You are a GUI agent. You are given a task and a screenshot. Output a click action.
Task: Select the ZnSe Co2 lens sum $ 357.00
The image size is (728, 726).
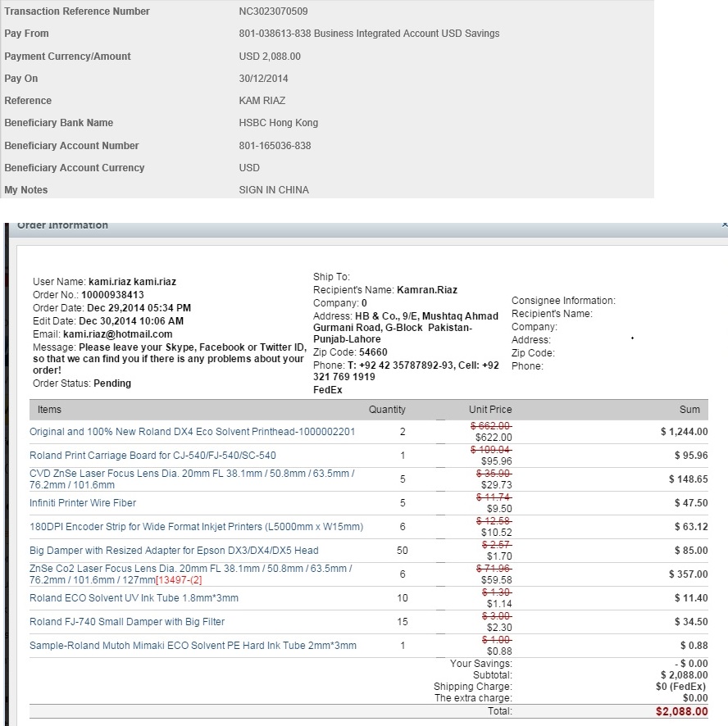[689, 574]
